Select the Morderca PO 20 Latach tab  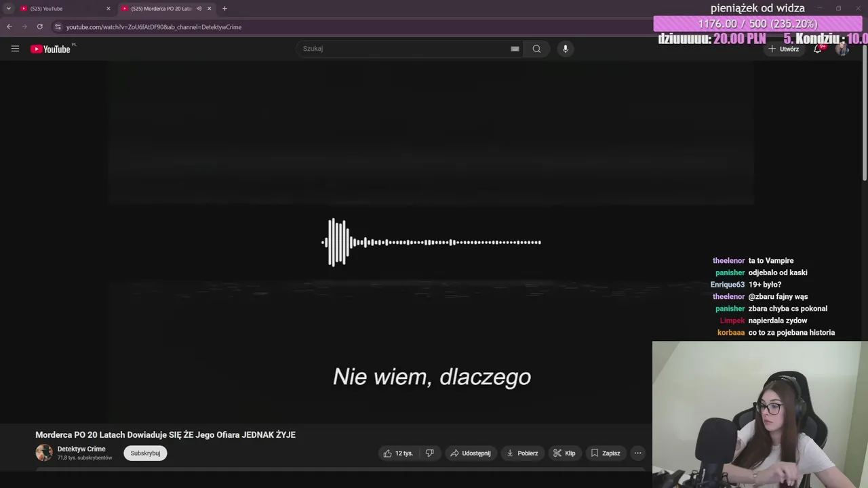[163, 9]
